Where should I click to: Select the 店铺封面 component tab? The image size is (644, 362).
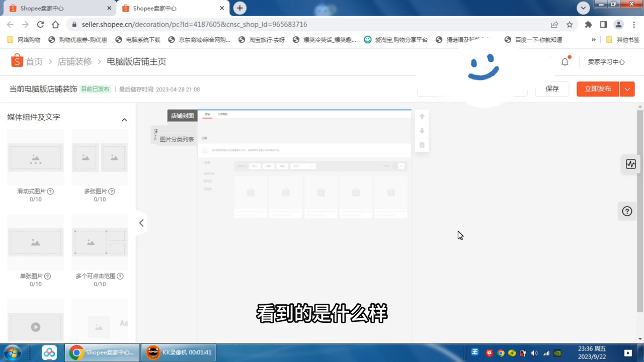click(x=182, y=116)
